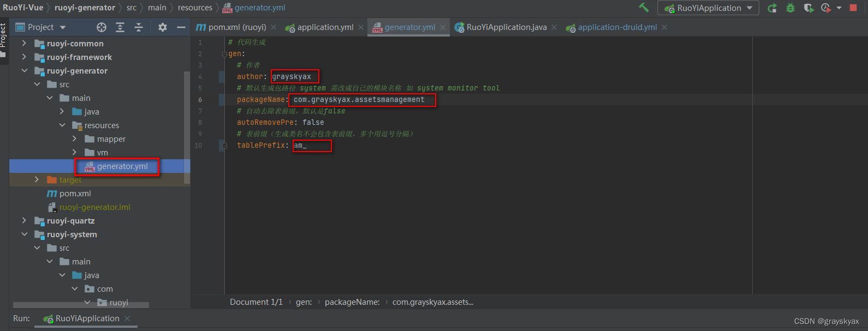This screenshot has width=868, height=331.
Task: Click autoRemovePre false line
Action: pos(281,123)
